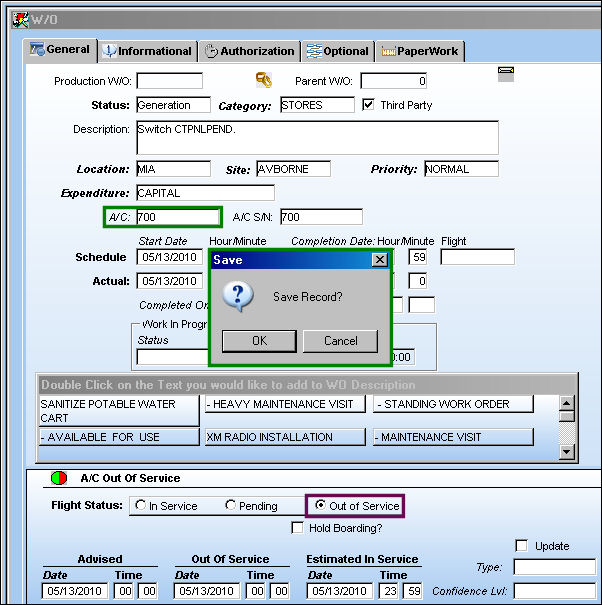Click the key search icon beside Production W/O
This screenshot has width=602, height=605.
click(x=264, y=80)
